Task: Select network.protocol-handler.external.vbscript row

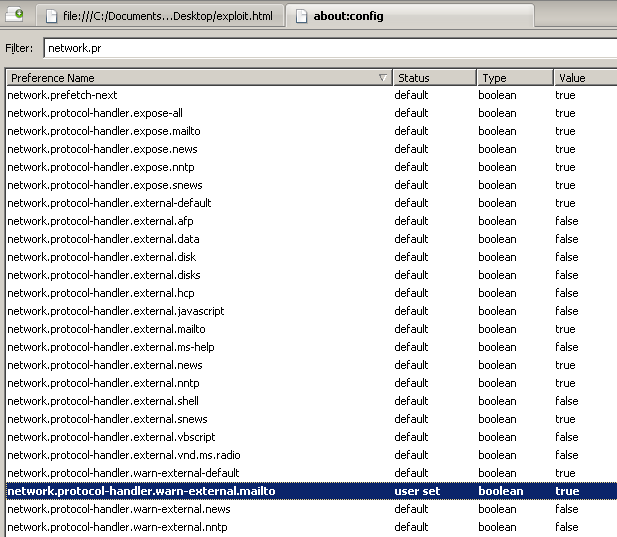Action: 311,437
